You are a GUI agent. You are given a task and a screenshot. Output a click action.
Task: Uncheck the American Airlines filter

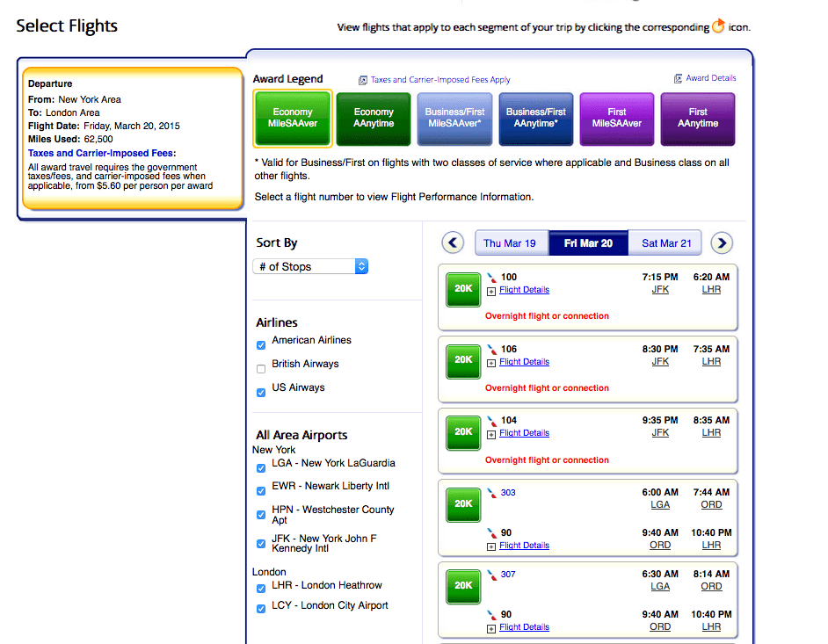pyautogui.click(x=261, y=345)
